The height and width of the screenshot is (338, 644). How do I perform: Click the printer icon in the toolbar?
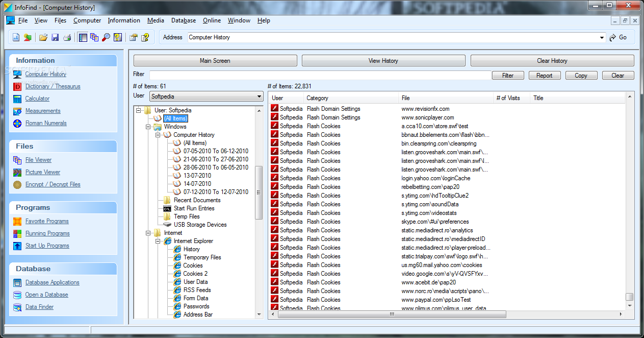coord(67,37)
